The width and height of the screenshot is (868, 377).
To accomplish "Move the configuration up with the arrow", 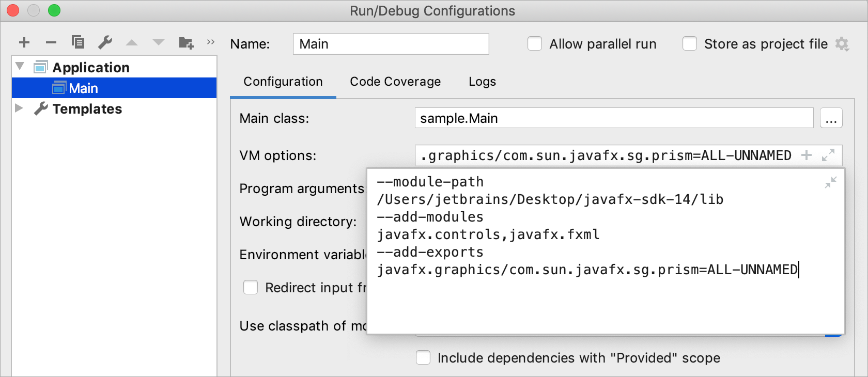I will (132, 42).
